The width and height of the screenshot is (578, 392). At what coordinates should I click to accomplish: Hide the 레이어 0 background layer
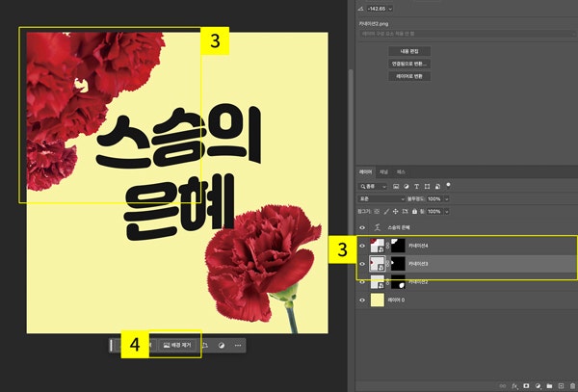click(362, 300)
